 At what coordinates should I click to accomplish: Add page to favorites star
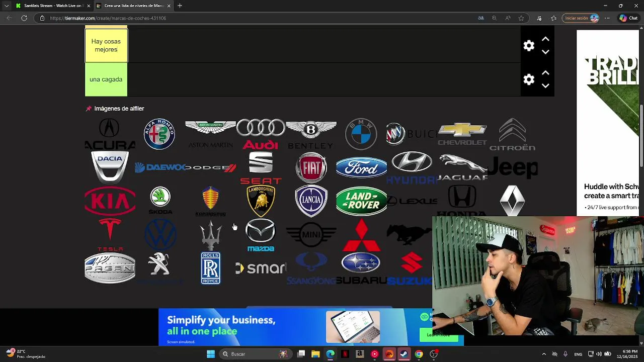coord(521,18)
